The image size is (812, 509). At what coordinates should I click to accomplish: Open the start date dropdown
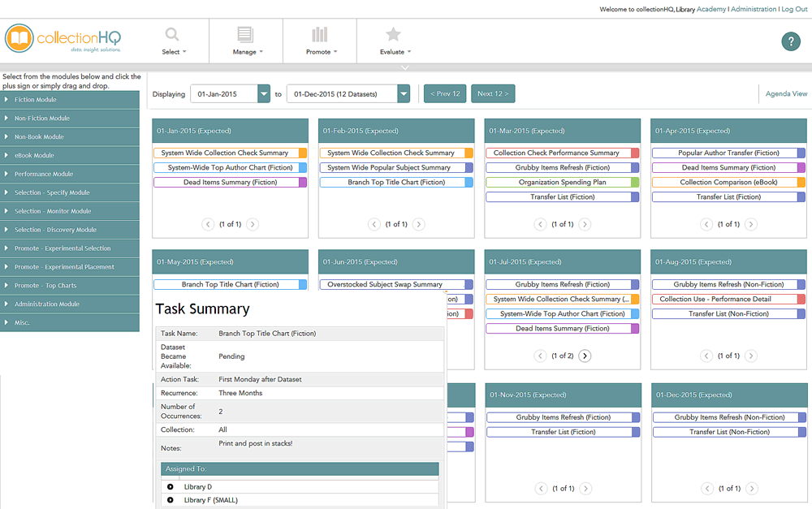[263, 94]
